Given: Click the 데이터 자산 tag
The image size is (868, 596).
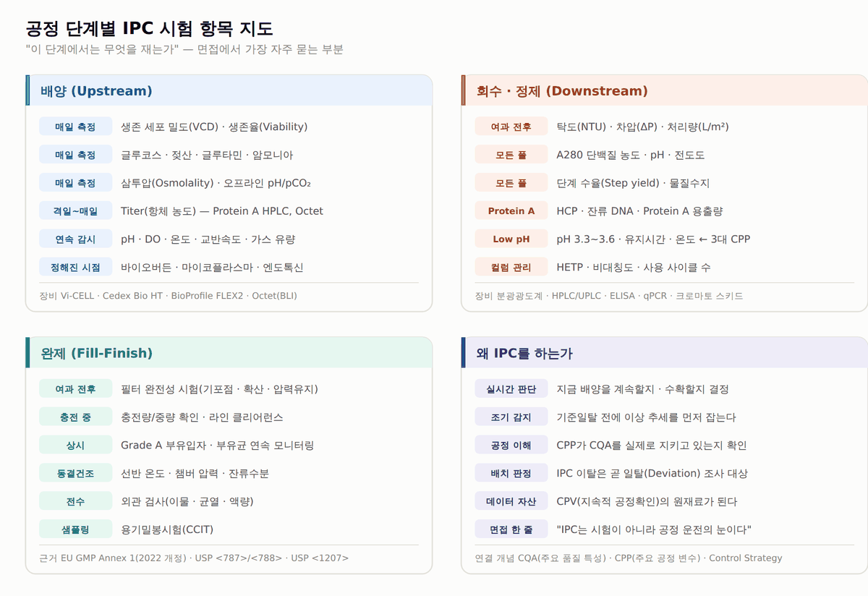Looking at the screenshot, I should pos(511,502).
